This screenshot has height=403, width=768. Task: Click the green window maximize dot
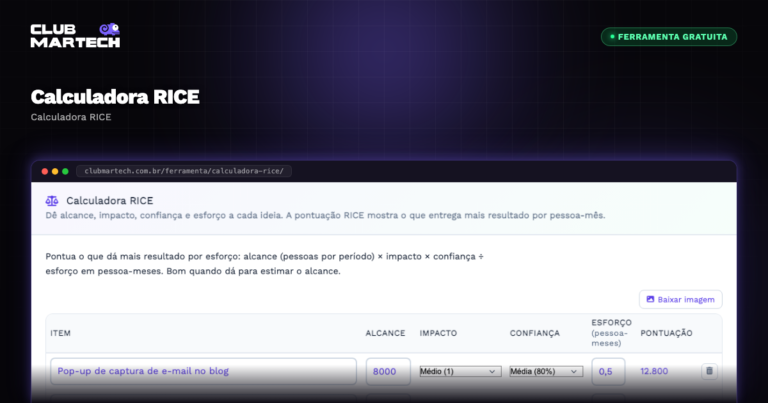pos(65,171)
